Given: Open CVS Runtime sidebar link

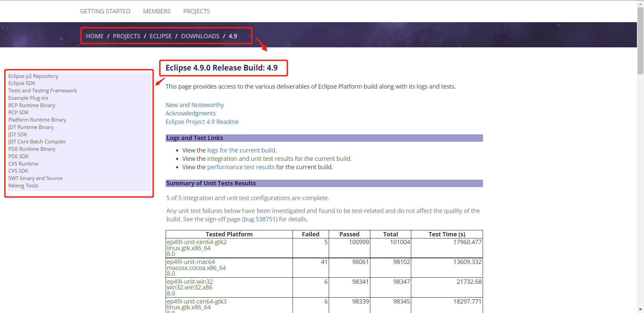Looking at the screenshot, I should pos(23,164).
